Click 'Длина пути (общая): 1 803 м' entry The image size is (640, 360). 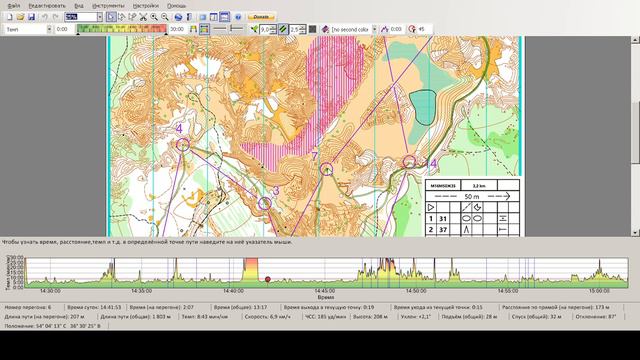(136, 316)
